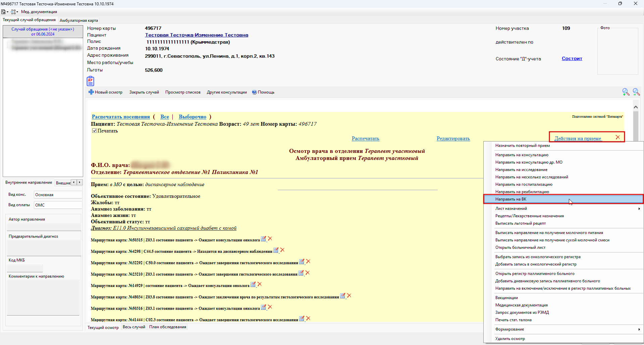Screen dimensions: 644x345
Task: Click the zoom in magnifier icon
Action: click(626, 92)
